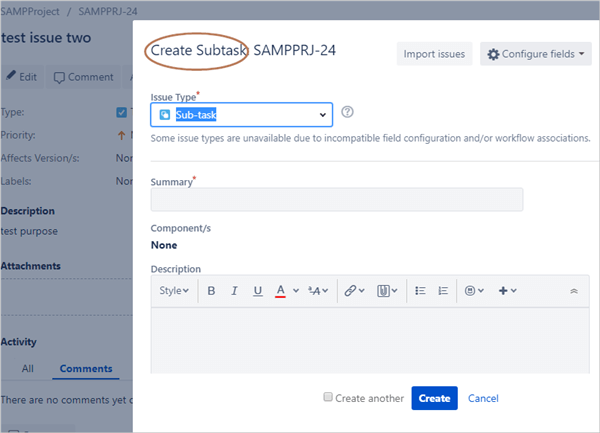Click the priority up-arrow icon
The width and height of the screenshot is (600, 433).
coord(121,135)
